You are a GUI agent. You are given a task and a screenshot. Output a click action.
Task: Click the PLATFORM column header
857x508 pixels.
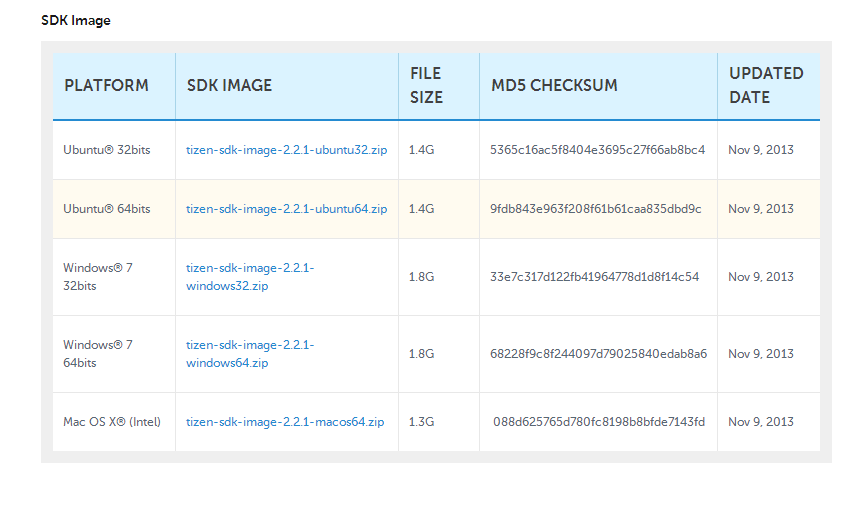point(107,86)
